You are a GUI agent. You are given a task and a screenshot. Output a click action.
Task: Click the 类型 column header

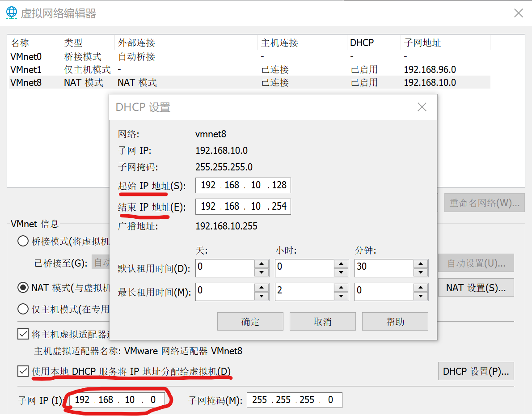[88, 42]
